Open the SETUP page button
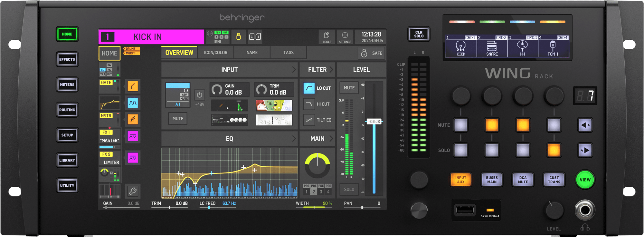The width and height of the screenshot is (644, 237). (67, 135)
